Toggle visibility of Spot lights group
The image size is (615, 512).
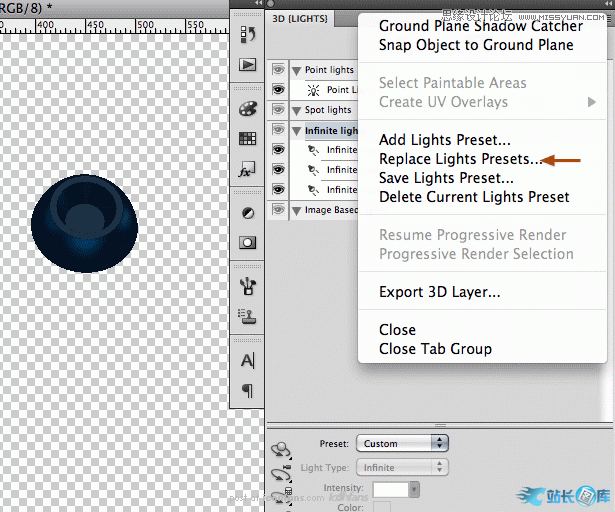[278, 110]
